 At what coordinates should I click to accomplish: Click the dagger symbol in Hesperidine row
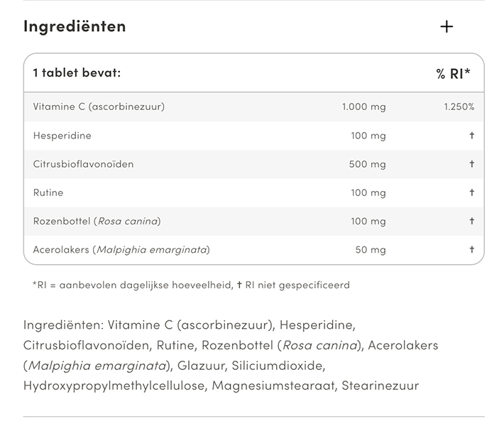[471, 135]
